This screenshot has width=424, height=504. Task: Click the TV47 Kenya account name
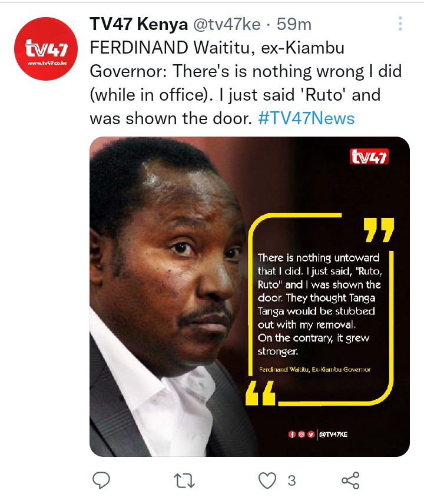138,24
